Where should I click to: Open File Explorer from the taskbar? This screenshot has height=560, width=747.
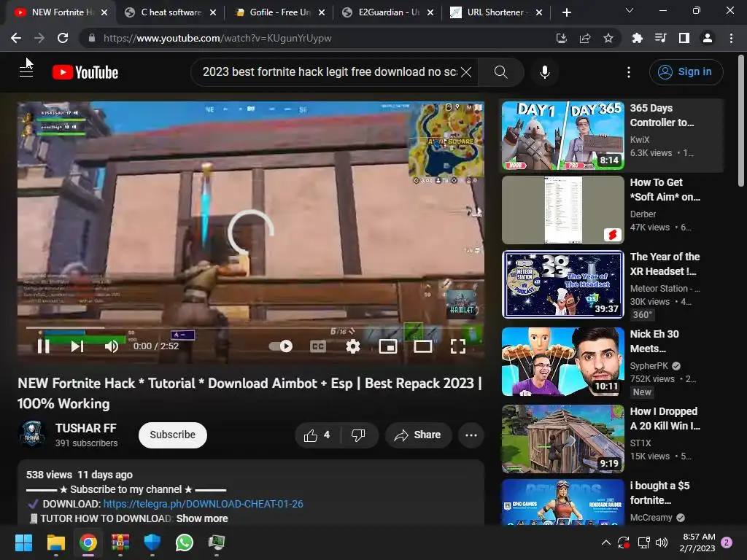pyautogui.click(x=55, y=542)
